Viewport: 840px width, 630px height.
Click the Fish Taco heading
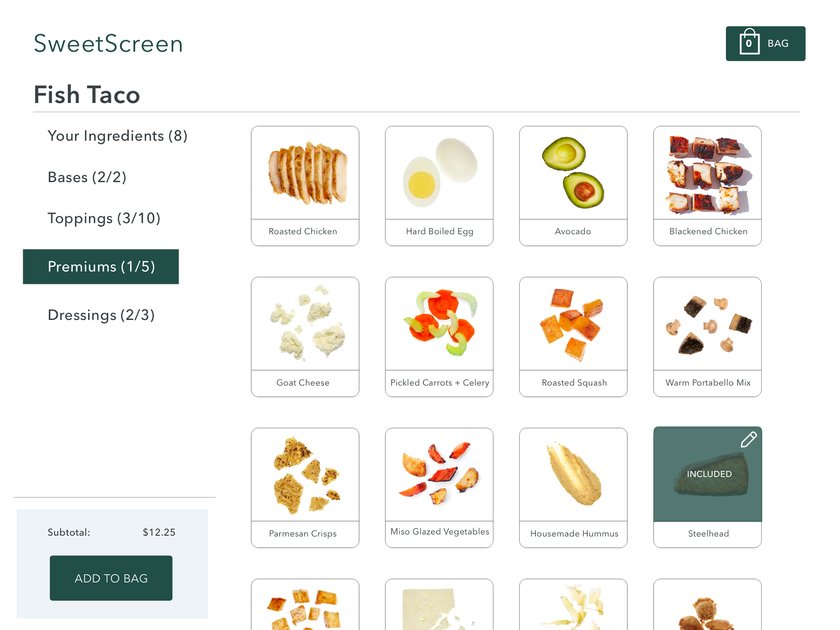[x=87, y=94]
